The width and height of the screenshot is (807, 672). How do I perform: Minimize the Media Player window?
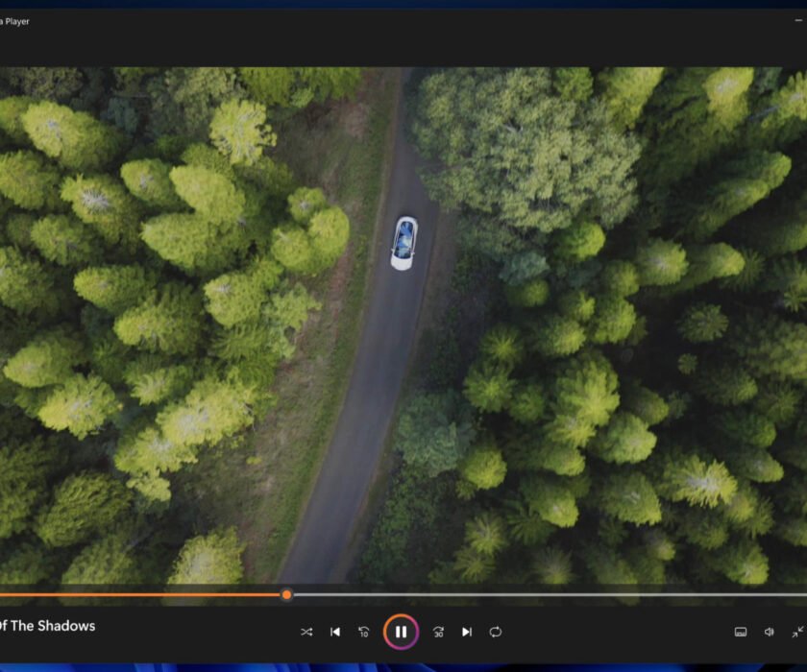pyautogui.click(x=798, y=20)
